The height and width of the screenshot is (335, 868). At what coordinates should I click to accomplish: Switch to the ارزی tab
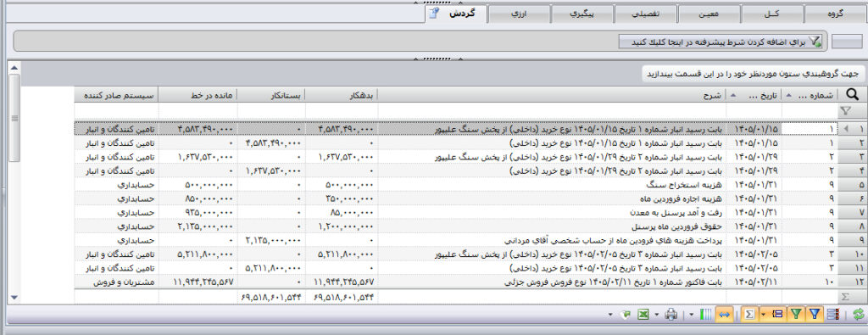tap(520, 14)
